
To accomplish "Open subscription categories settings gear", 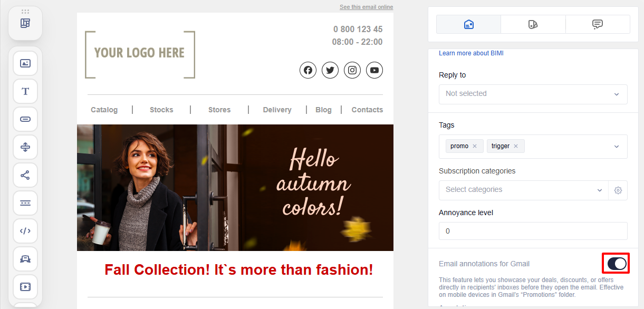I will click(618, 190).
